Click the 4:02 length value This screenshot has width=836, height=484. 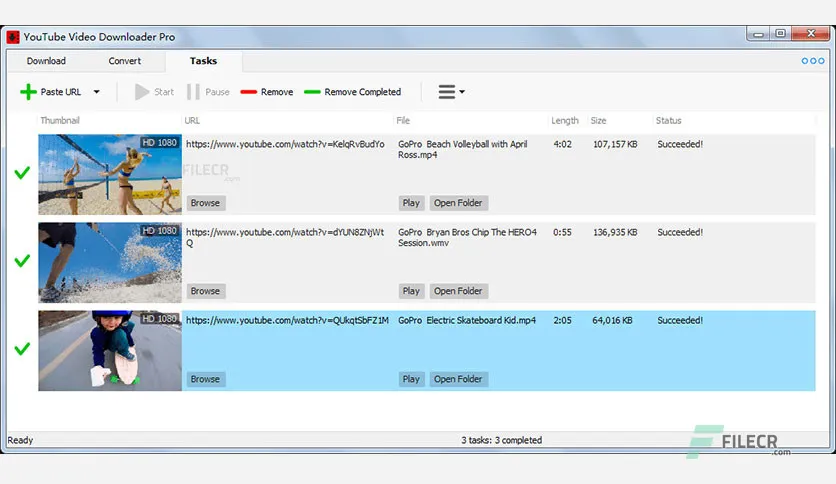(562, 144)
